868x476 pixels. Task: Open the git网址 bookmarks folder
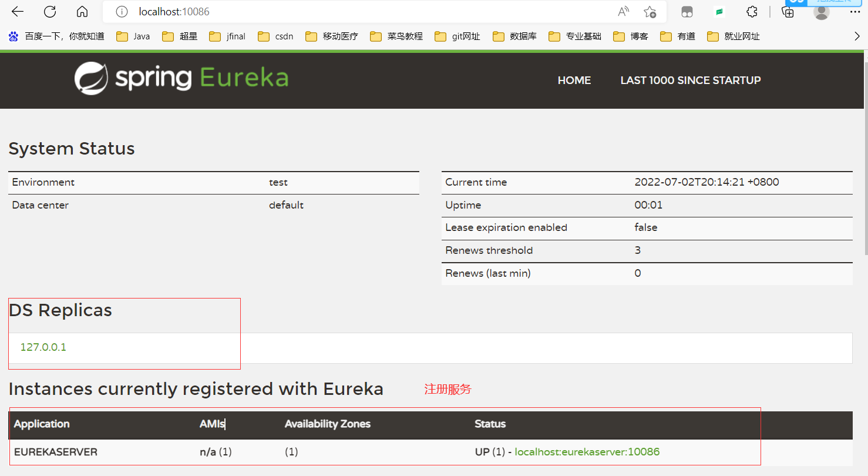pyautogui.click(x=457, y=36)
